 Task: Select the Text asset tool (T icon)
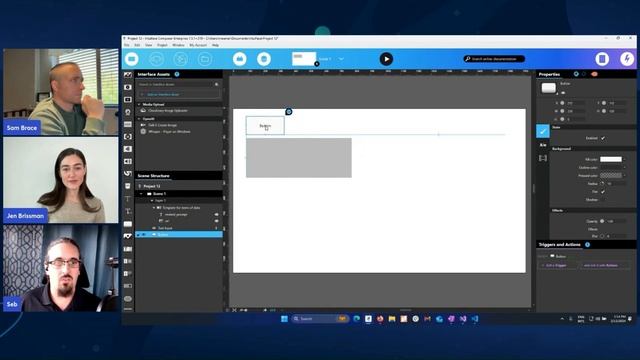click(128, 199)
